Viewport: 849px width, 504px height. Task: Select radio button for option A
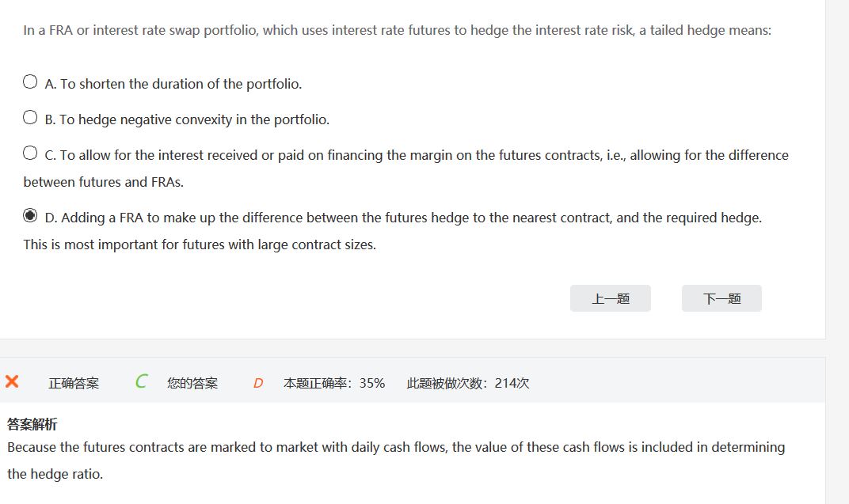point(30,81)
